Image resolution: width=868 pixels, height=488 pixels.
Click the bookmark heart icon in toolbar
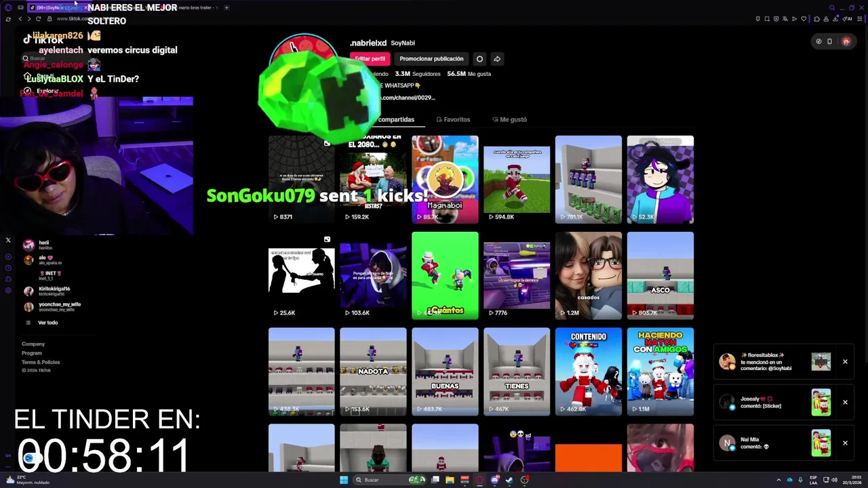pos(804,19)
